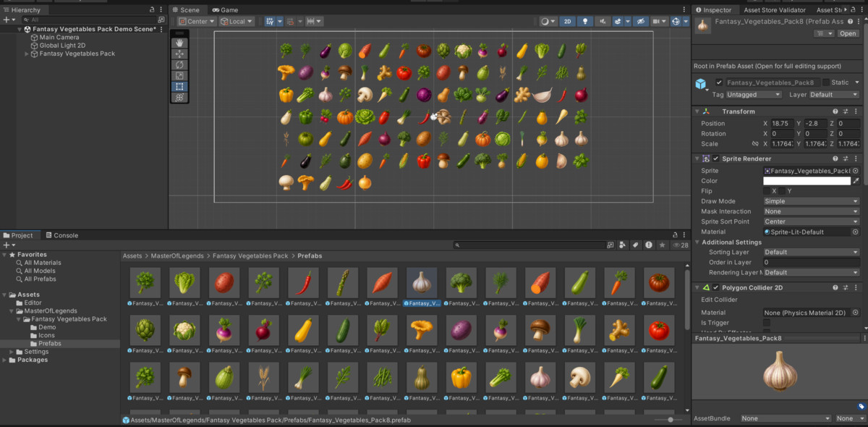Click the white Color swatch field

pos(807,181)
